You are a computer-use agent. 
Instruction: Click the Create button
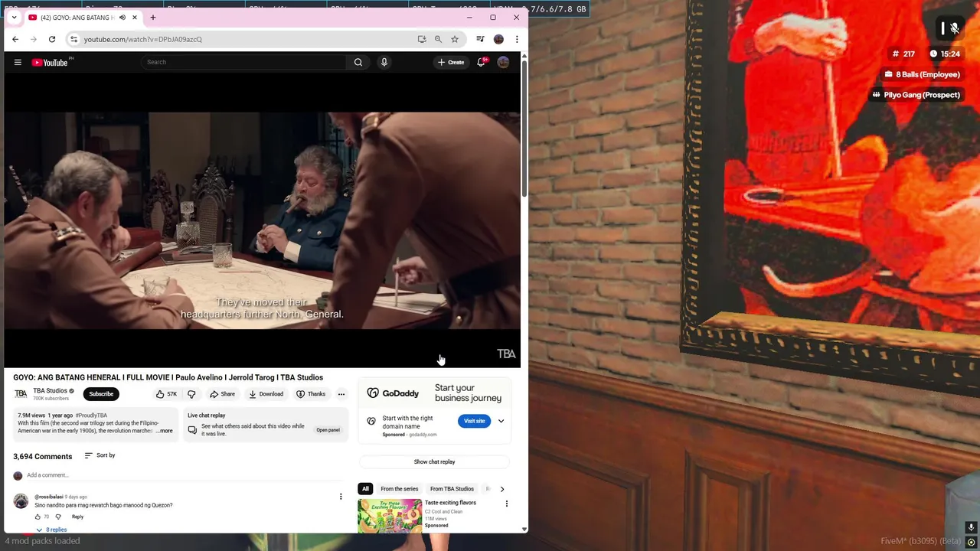(450, 62)
